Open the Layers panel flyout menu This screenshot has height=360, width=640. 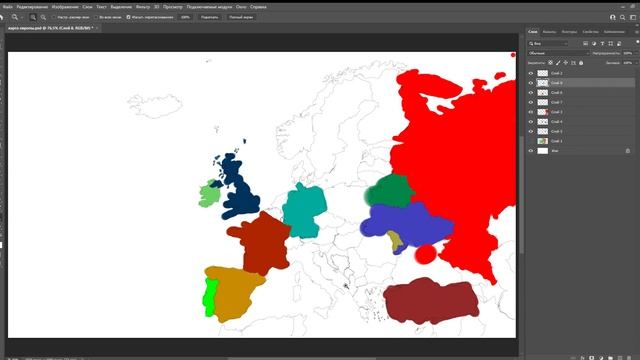point(636,31)
